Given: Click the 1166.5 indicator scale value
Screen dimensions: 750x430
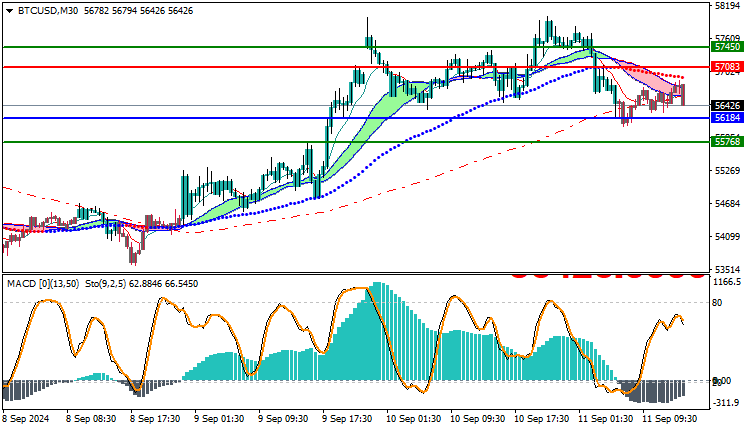Looking at the screenshot, I should pyautogui.click(x=727, y=282).
